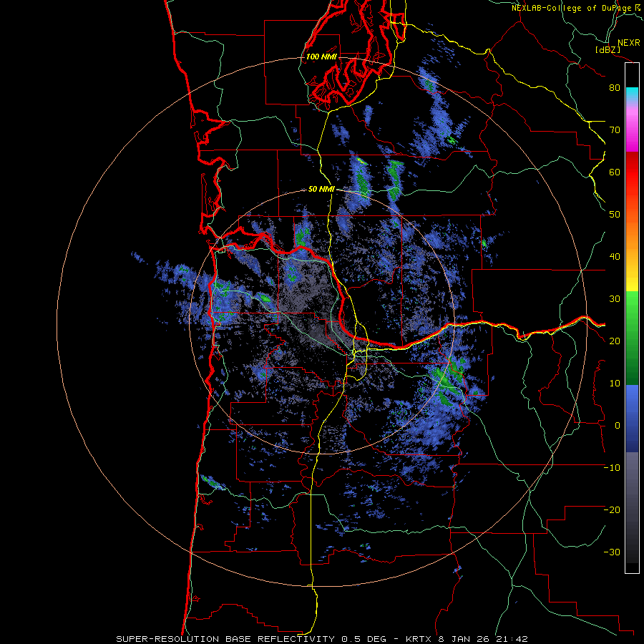Click the 80 value on dBZ scale
The height and width of the screenshot is (644, 644).
[615, 88]
